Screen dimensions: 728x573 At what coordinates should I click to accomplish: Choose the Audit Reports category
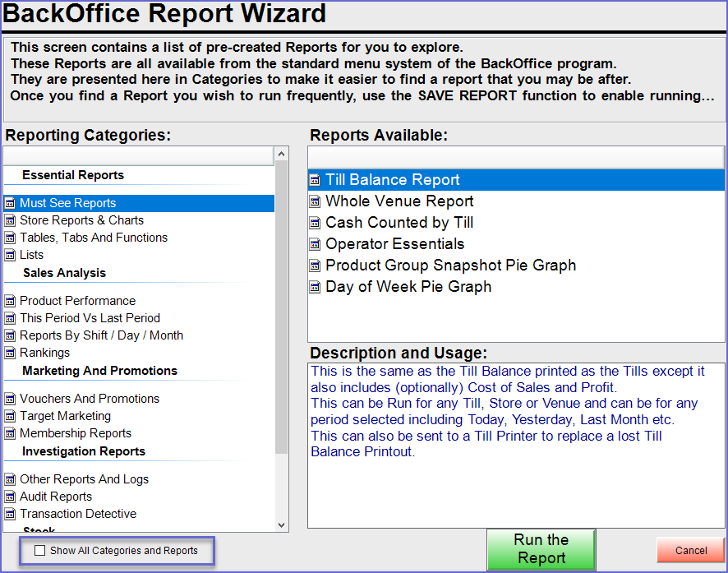(56, 497)
